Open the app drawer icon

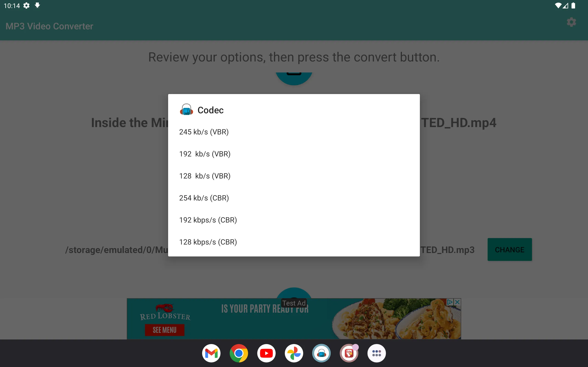point(376,353)
